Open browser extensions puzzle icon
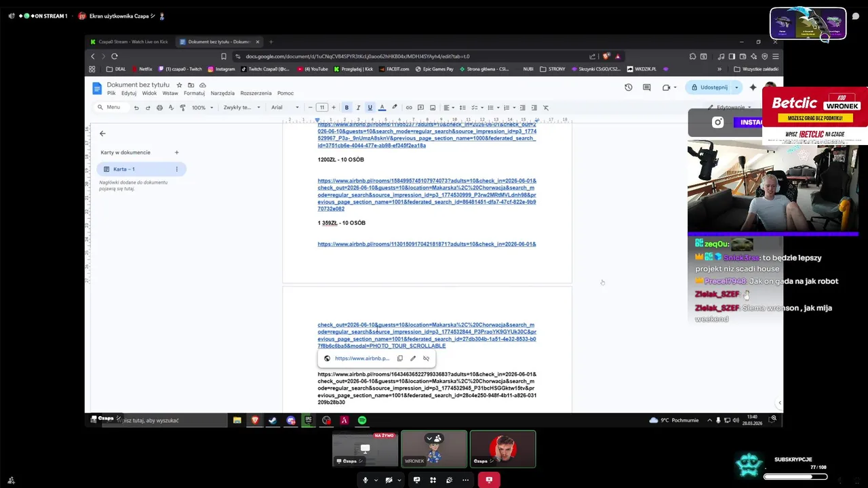Viewport: 868px width, 488px height. (x=692, y=56)
